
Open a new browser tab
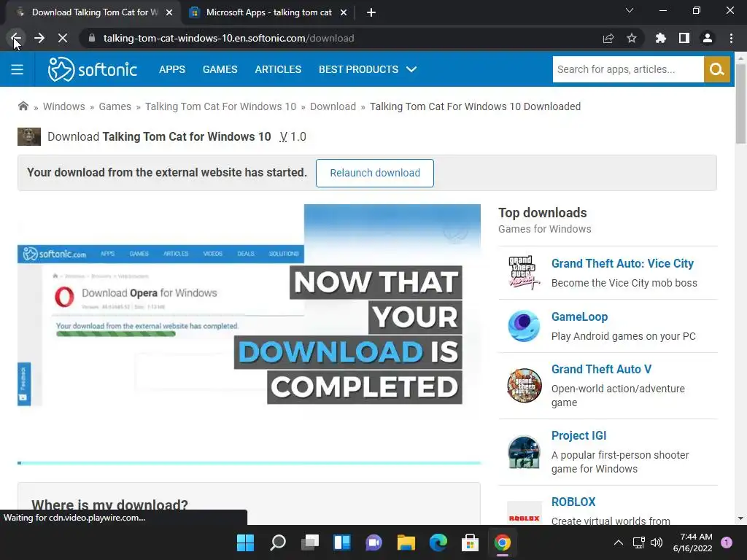pyautogui.click(x=371, y=13)
